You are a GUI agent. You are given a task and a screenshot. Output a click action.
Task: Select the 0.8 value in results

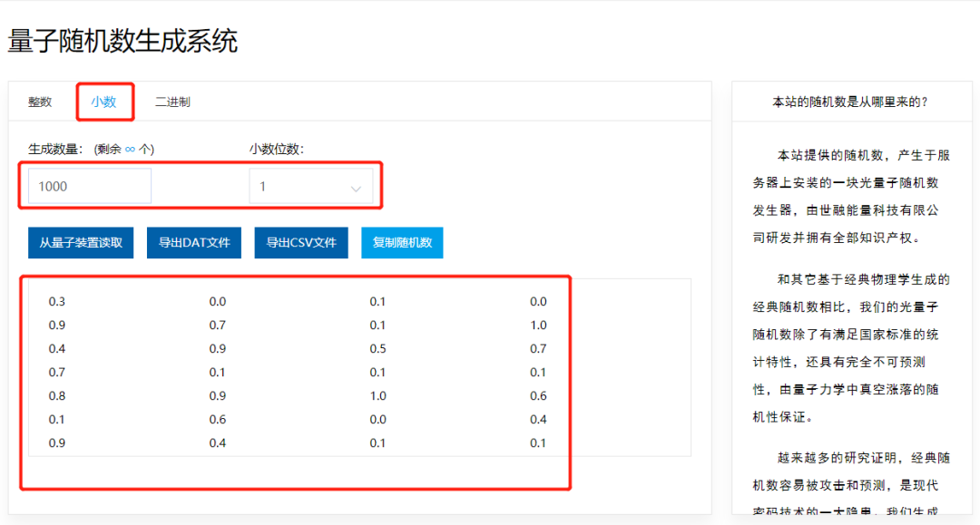(x=57, y=396)
